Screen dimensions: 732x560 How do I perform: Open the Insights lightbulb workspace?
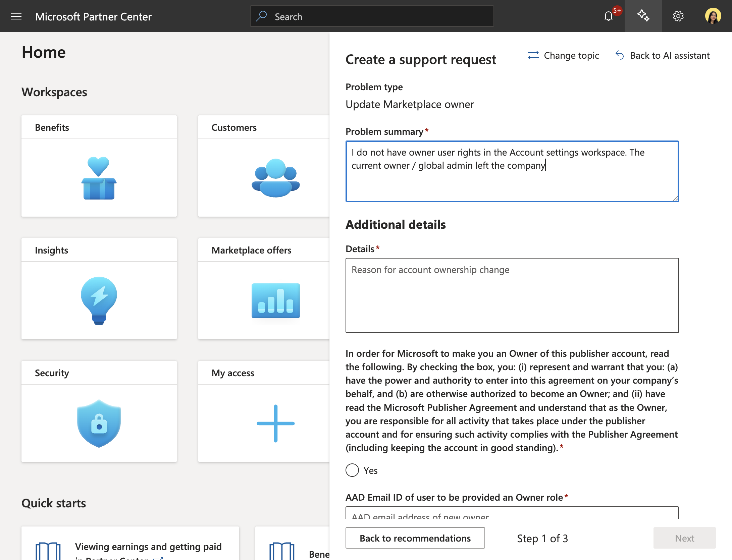99,300
